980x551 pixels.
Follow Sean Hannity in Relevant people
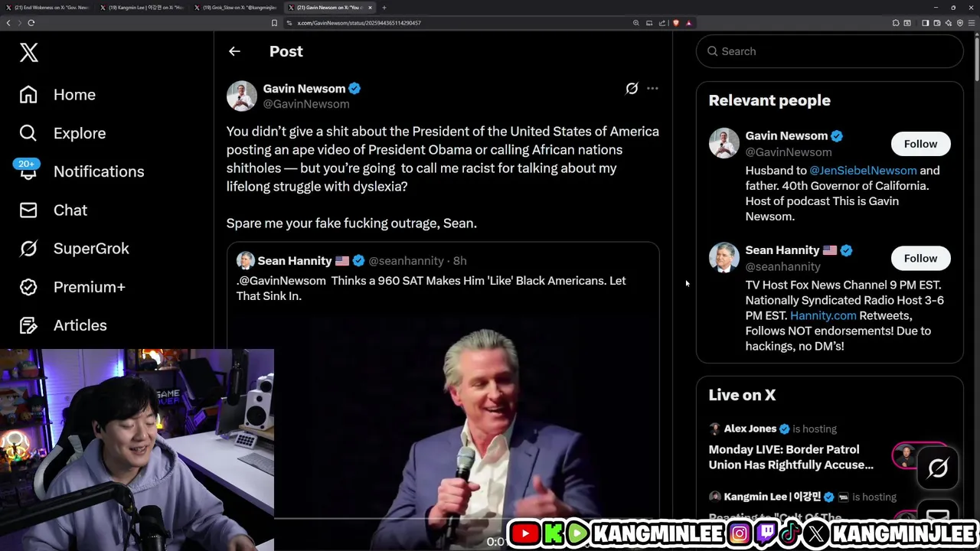click(x=920, y=258)
